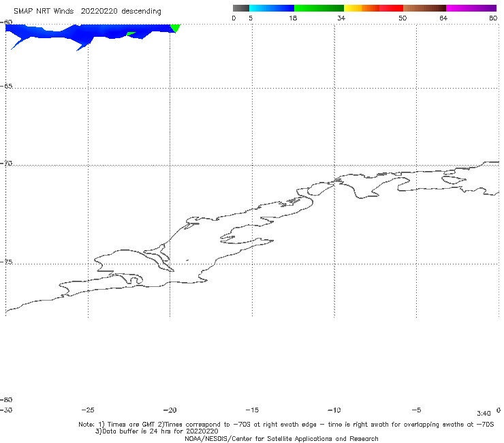
Task: Click the color scale label '18'
Action: [293, 18]
